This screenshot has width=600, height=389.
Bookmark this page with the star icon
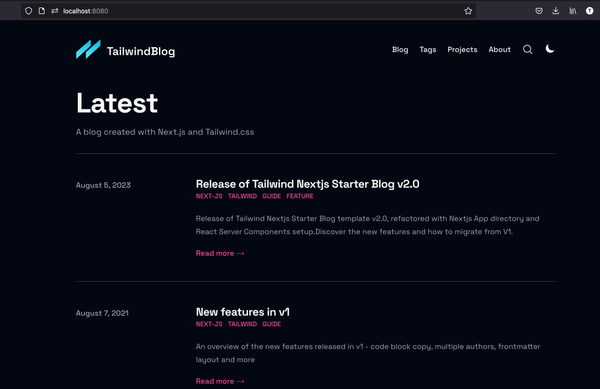468,11
